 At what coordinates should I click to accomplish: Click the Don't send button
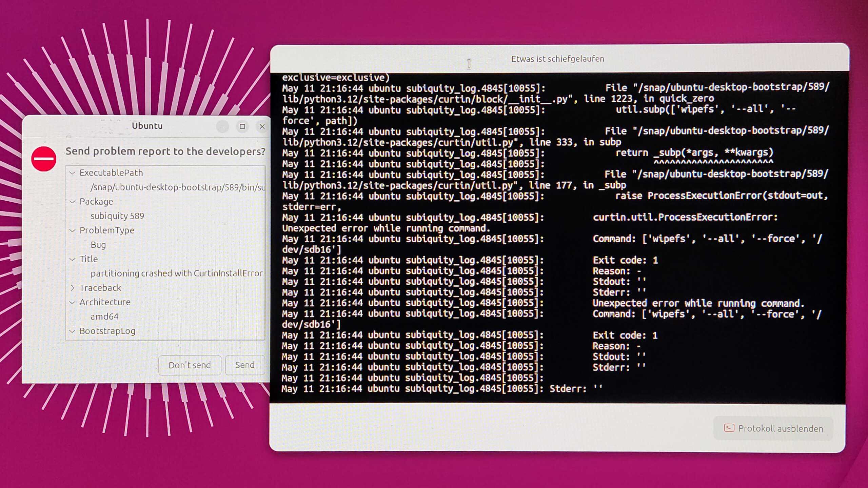click(x=190, y=365)
